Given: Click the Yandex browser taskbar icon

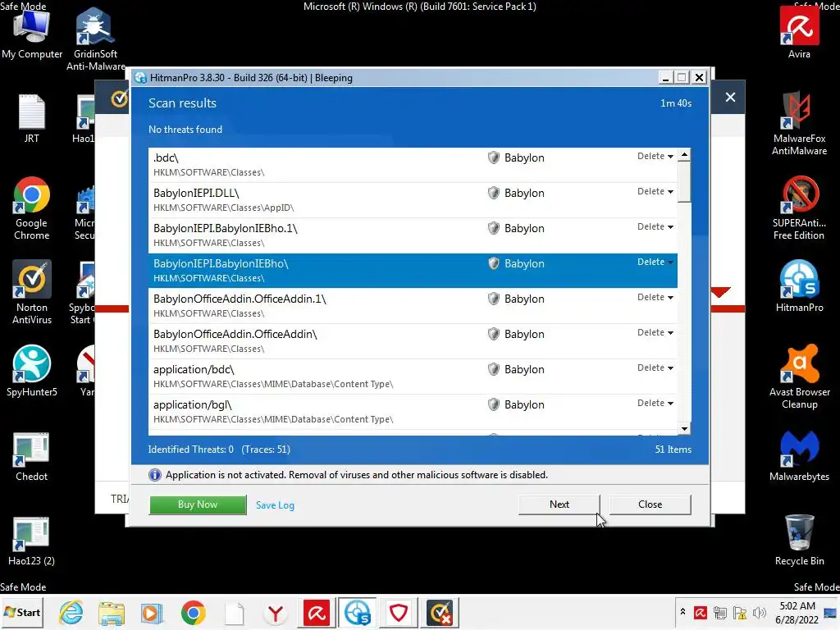Looking at the screenshot, I should pos(276,612).
